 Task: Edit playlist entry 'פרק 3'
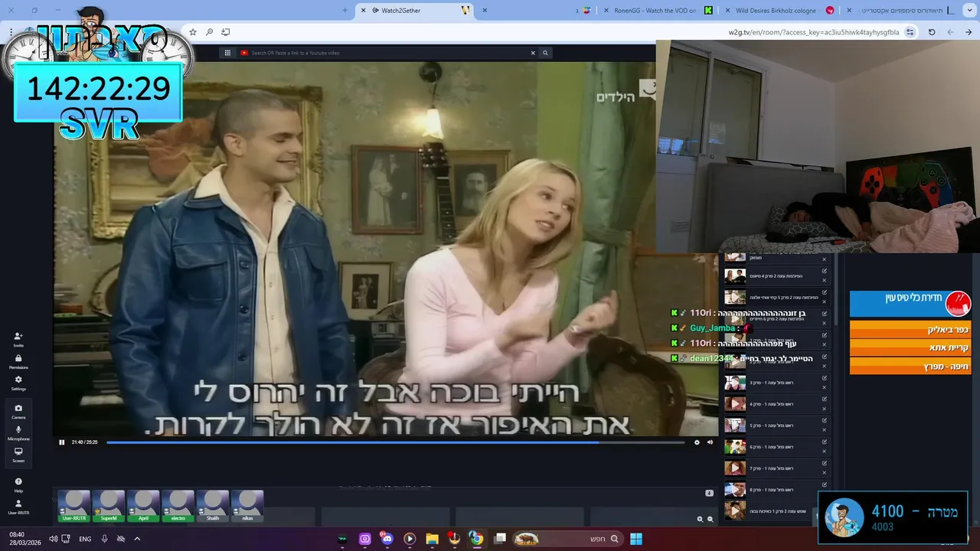pyautogui.click(x=825, y=378)
